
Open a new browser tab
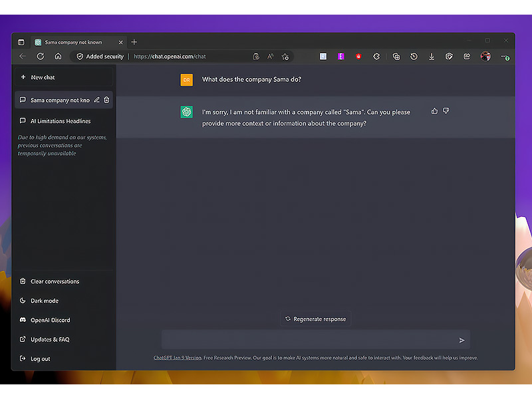[134, 42]
